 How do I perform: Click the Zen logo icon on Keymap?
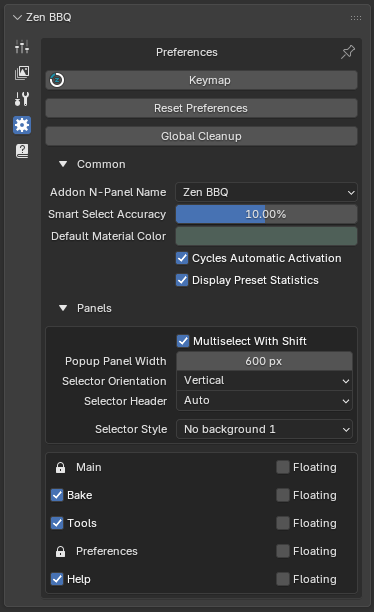click(x=57, y=80)
